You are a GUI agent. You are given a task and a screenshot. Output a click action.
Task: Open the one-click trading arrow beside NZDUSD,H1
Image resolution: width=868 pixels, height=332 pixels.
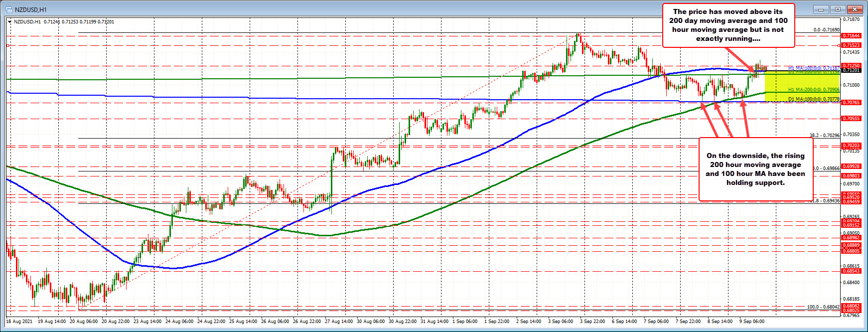[10, 21]
